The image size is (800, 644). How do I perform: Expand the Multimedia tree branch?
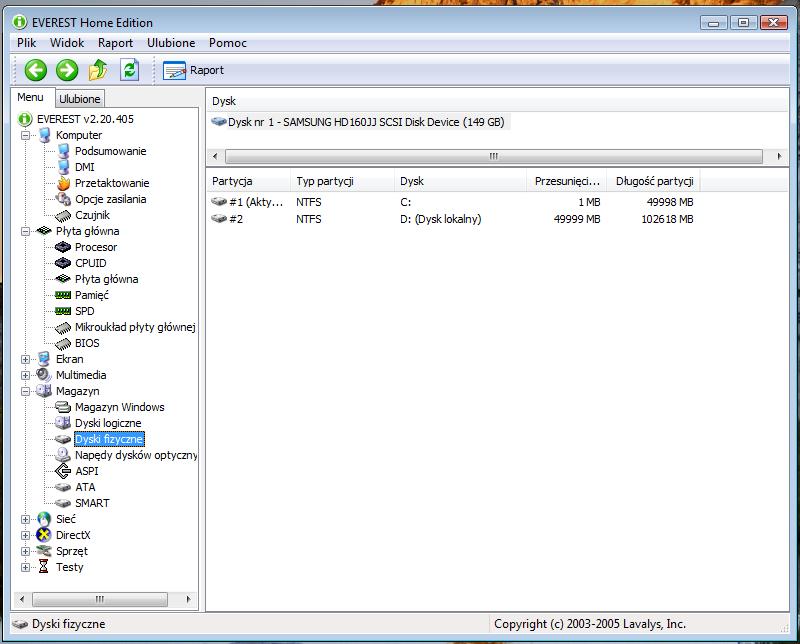click(x=26, y=375)
